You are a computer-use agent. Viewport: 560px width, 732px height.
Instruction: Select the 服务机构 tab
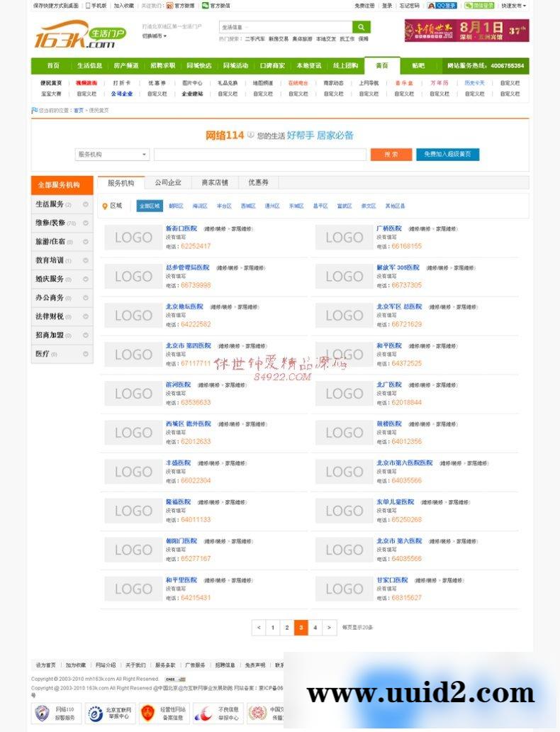(x=121, y=182)
